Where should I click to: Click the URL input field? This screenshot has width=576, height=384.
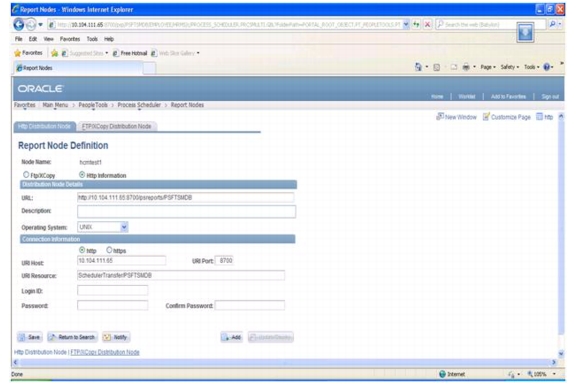[x=186, y=197]
